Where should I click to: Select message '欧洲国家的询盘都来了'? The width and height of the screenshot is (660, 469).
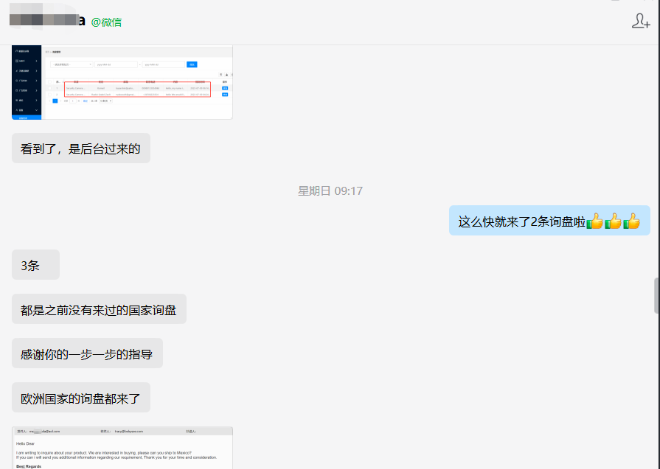click(x=81, y=397)
